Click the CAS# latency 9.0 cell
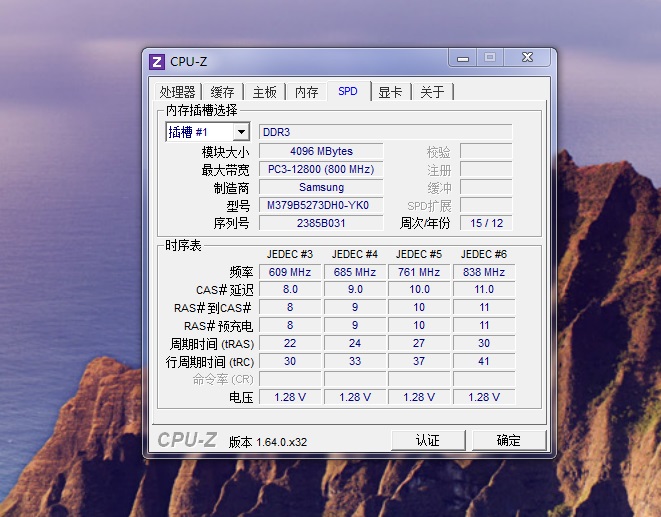 pyautogui.click(x=355, y=289)
